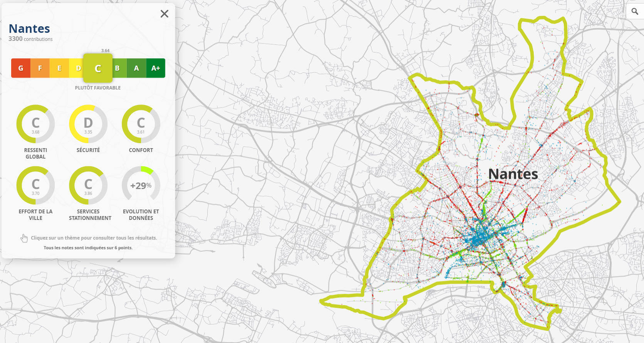Click the EFFORT DE LA VILLE label
This screenshot has width=644, height=343.
point(35,215)
